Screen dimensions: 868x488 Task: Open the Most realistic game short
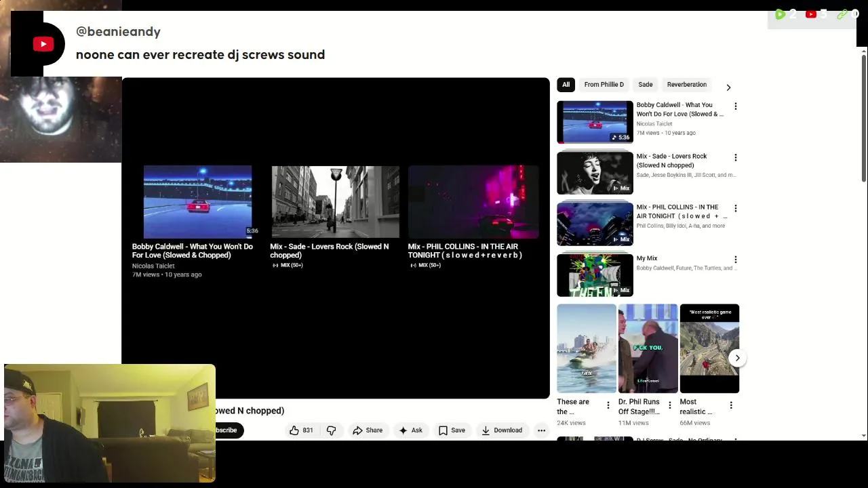[709, 348]
